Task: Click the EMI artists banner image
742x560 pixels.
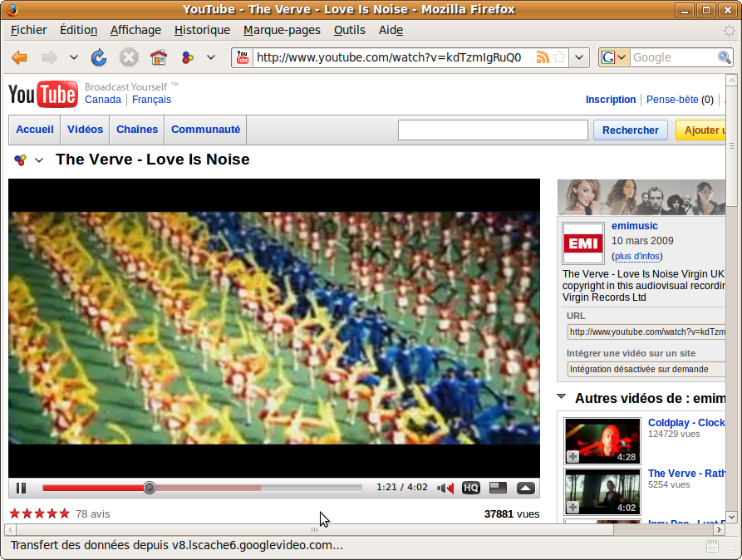Action: tap(641, 198)
